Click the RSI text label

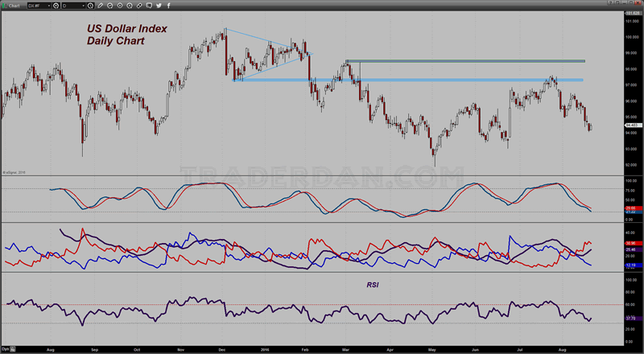(x=372, y=284)
